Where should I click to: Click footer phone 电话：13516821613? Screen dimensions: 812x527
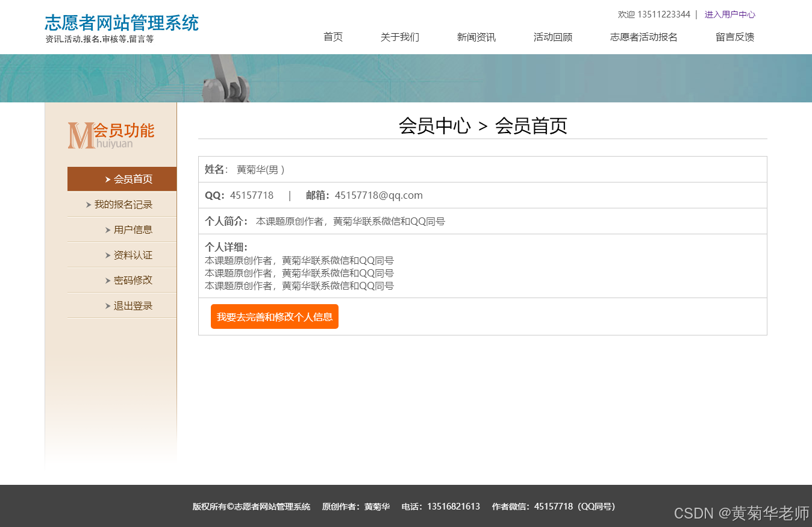click(x=441, y=507)
